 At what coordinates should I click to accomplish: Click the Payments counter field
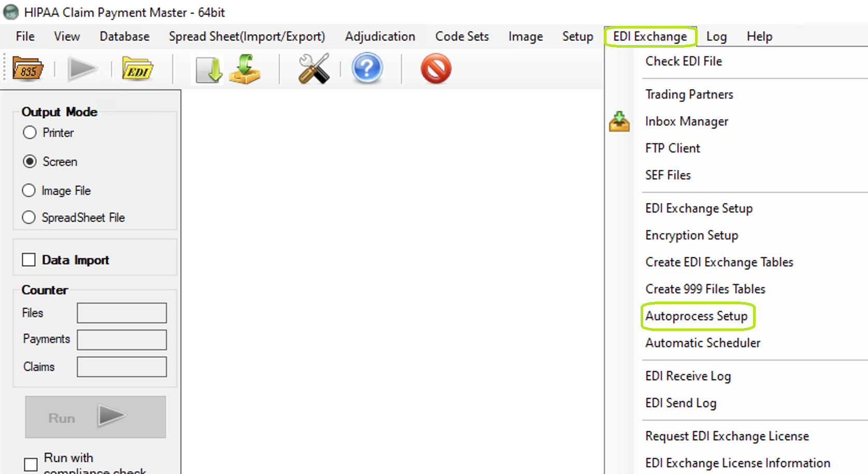coord(122,340)
